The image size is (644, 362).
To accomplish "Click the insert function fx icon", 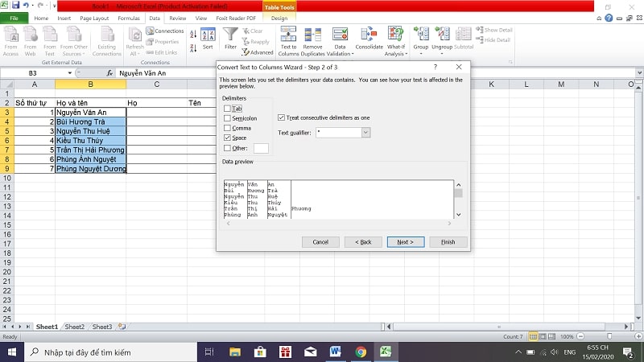I will [x=109, y=73].
